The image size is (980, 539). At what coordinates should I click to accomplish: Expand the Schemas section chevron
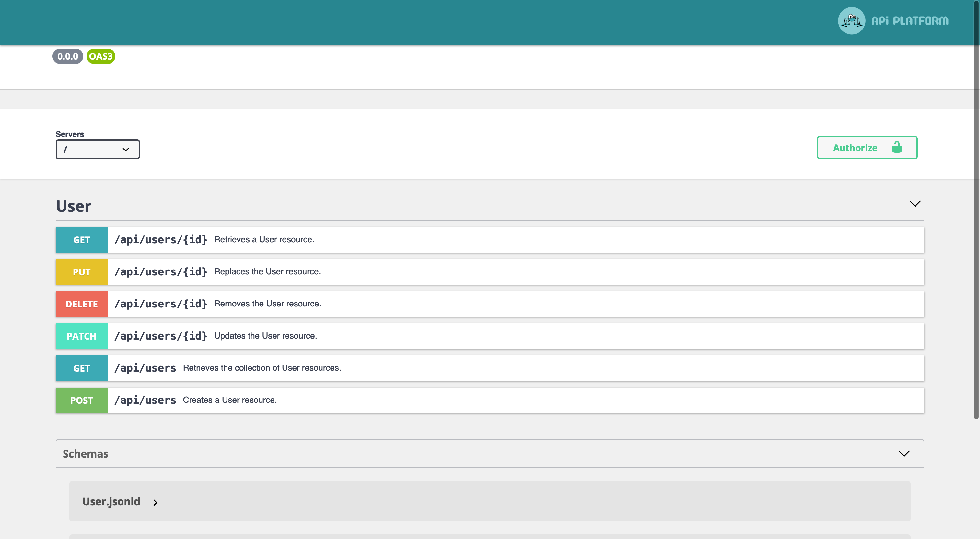click(x=903, y=453)
